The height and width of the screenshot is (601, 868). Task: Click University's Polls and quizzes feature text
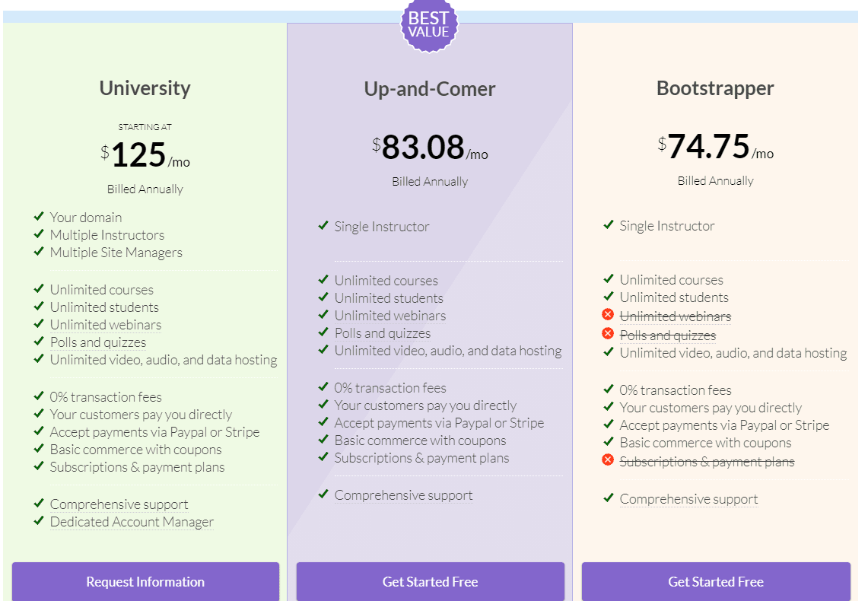coord(98,342)
